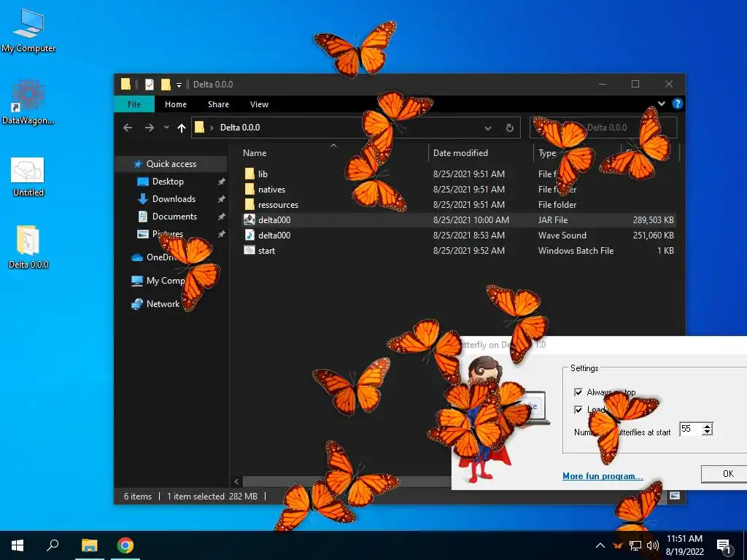Open Explorer Help question mark icon

(677, 104)
